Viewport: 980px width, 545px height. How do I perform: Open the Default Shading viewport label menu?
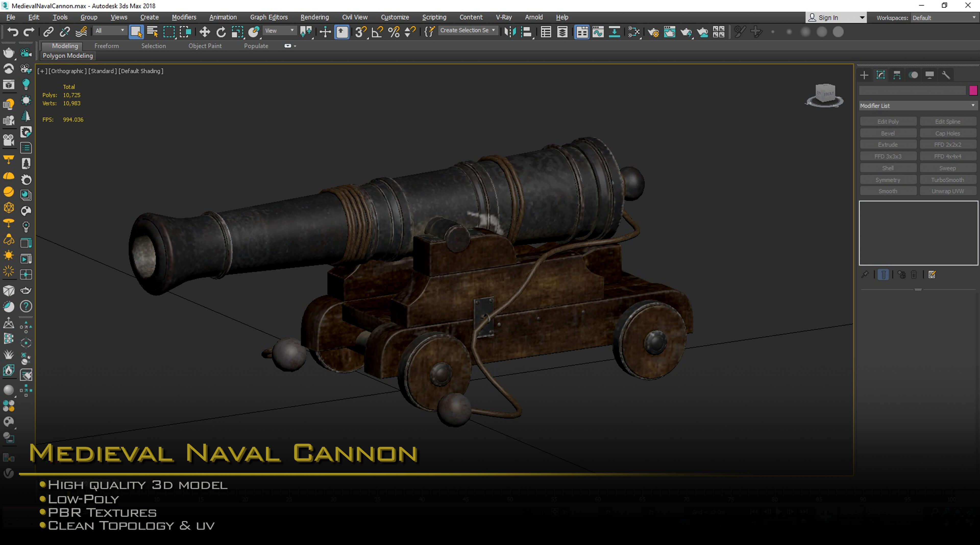pos(141,71)
